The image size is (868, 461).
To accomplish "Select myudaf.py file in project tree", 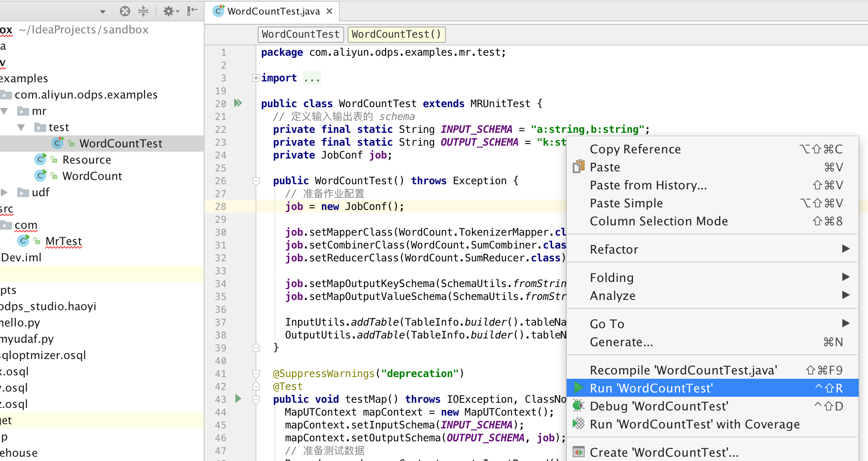I will (x=27, y=339).
